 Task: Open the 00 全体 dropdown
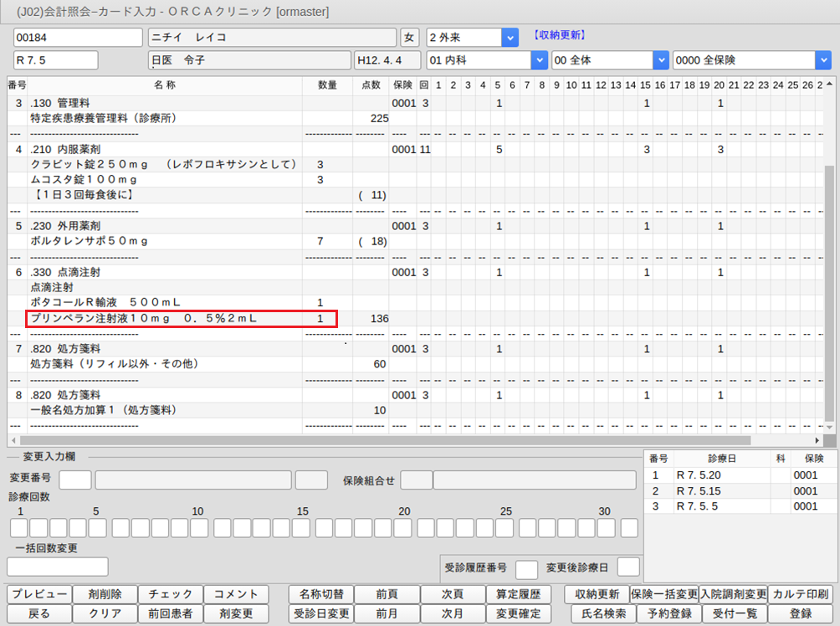tap(661, 60)
